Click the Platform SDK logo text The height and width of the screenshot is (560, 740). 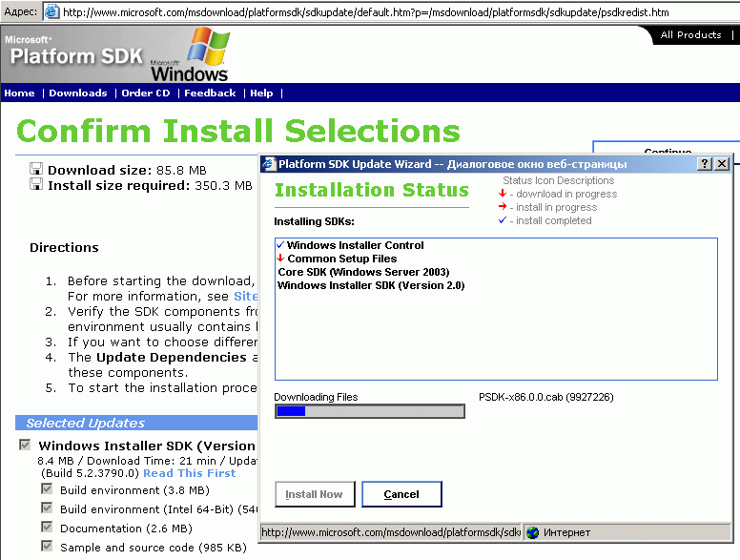click(x=76, y=56)
